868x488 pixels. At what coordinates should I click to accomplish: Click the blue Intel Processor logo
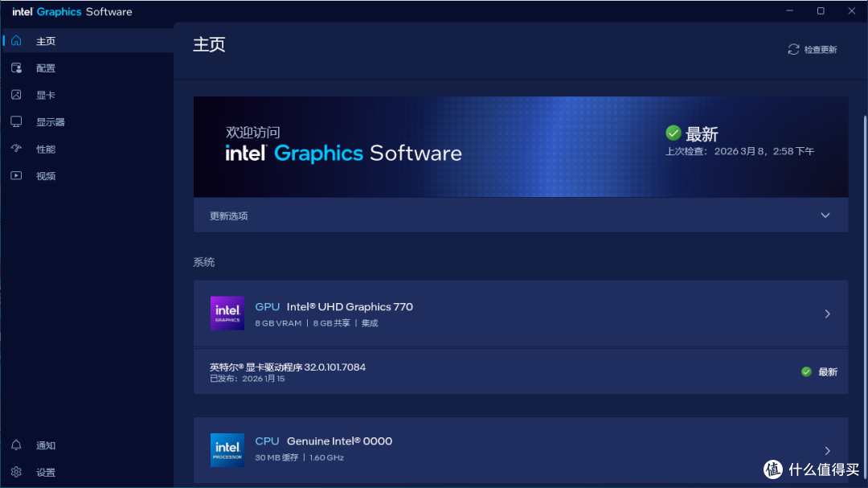227,449
